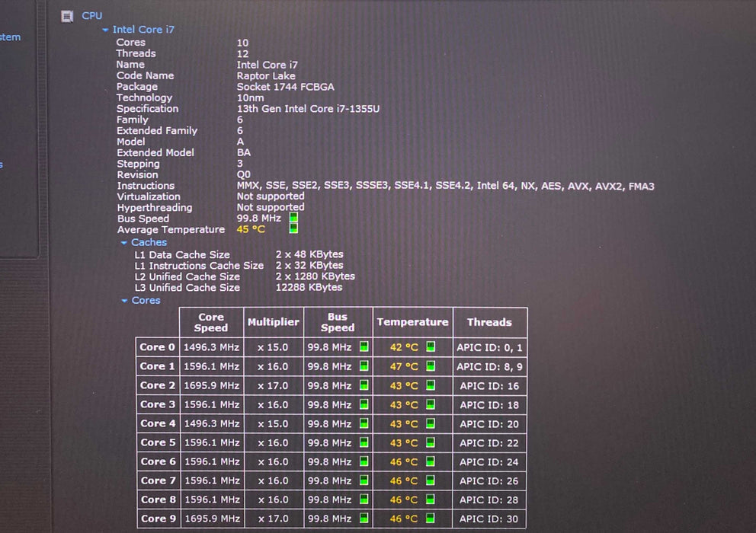Click Core 5 bus speed green indicator
Screen dimensions: 756x533
point(364,442)
